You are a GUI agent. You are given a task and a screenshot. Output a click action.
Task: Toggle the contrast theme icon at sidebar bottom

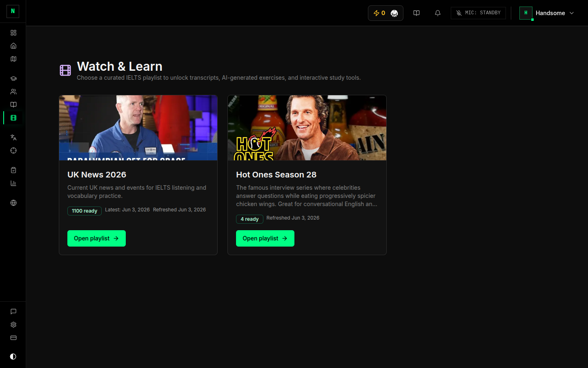[x=13, y=357]
